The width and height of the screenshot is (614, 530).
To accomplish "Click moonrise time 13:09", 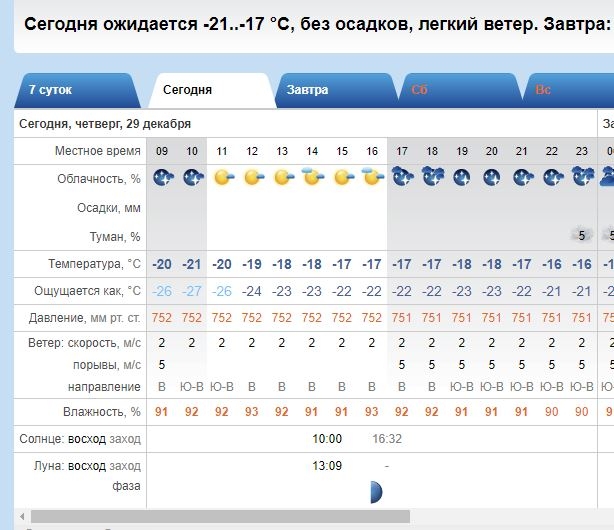I will (x=327, y=466).
